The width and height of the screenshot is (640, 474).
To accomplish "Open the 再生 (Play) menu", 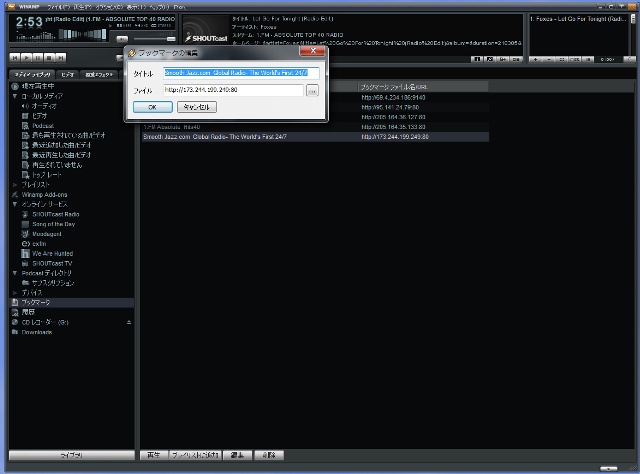I will coord(82,7).
